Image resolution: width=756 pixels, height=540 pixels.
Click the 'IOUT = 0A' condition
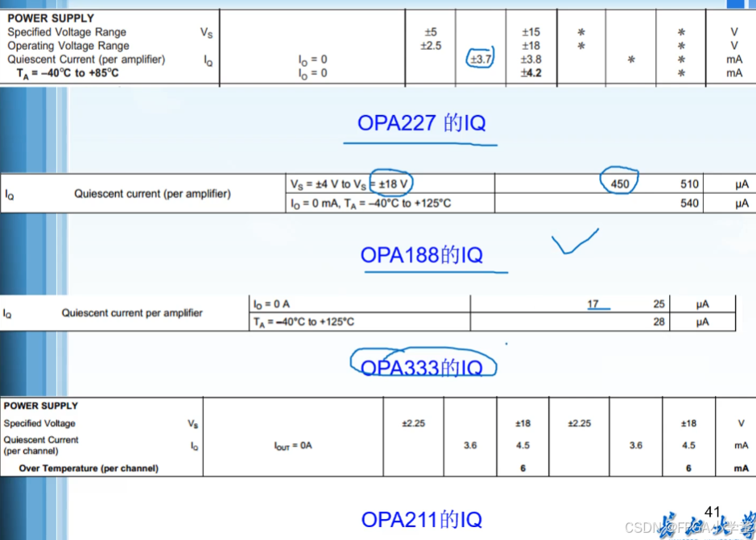[293, 446]
